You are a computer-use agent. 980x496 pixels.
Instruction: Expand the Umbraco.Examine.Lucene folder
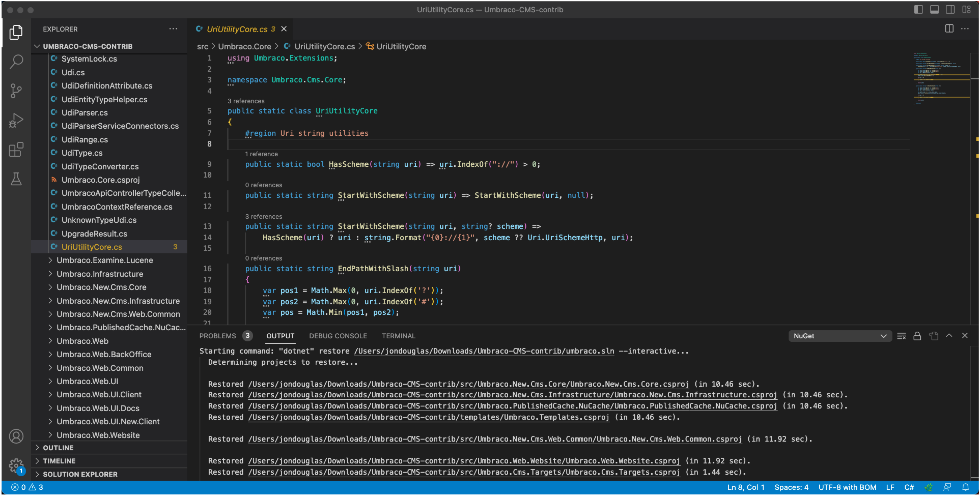click(105, 260)
